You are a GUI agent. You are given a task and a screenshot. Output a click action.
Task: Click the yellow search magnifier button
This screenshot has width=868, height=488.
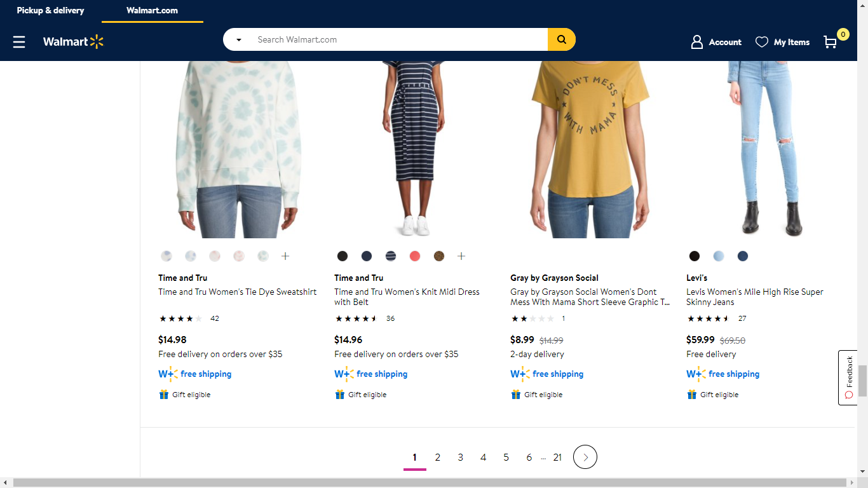(562, 39)
